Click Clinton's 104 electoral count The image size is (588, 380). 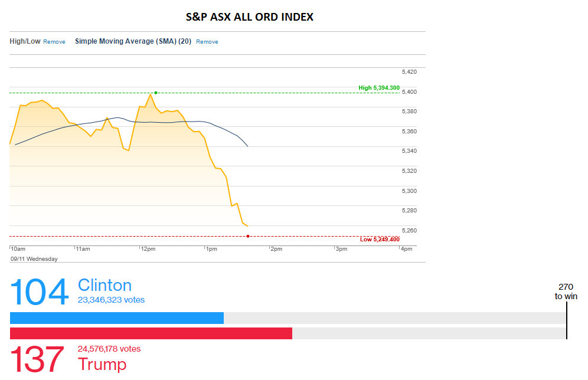40,291
